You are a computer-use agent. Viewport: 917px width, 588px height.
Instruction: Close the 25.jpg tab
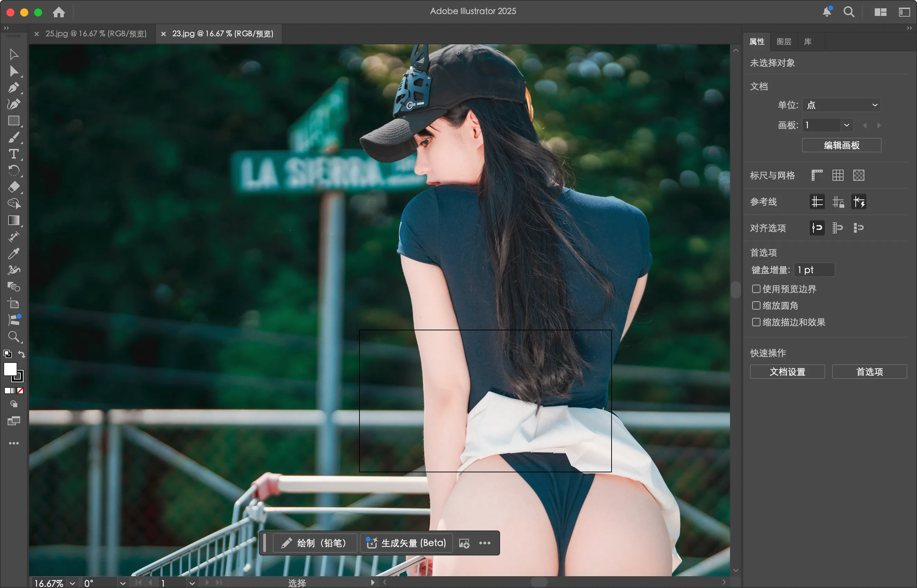pyautogui.click(x=37, y=34)
